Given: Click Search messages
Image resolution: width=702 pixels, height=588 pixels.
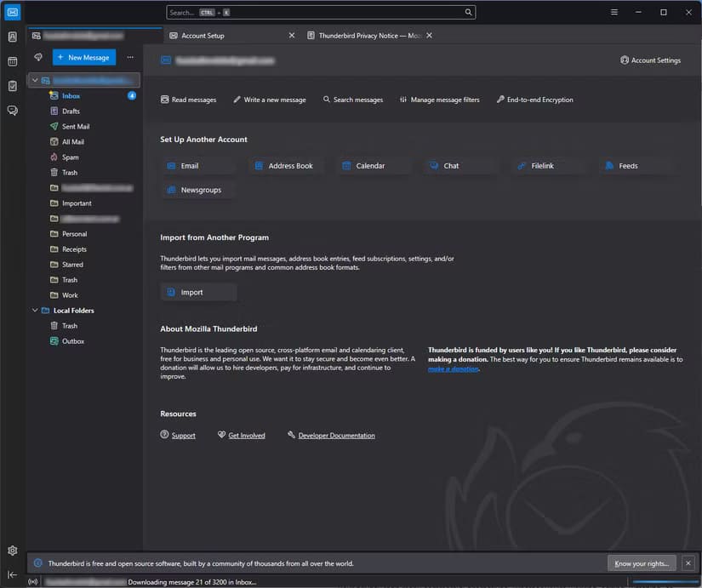Looking at the screenshot, I should click(353, 100).
